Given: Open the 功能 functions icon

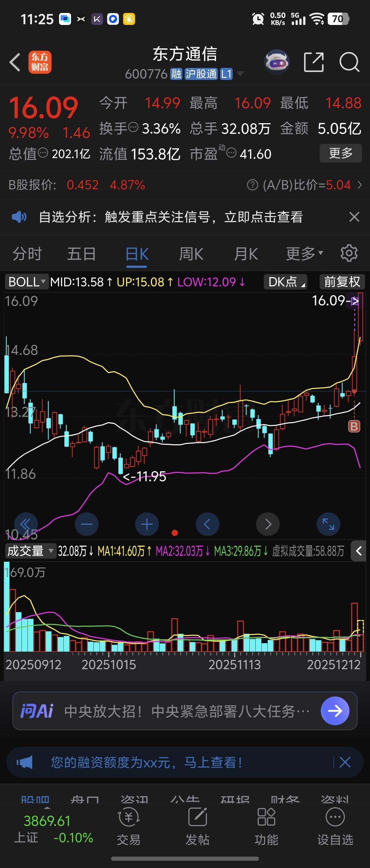Looking at the screenshot, I should 266,826.
